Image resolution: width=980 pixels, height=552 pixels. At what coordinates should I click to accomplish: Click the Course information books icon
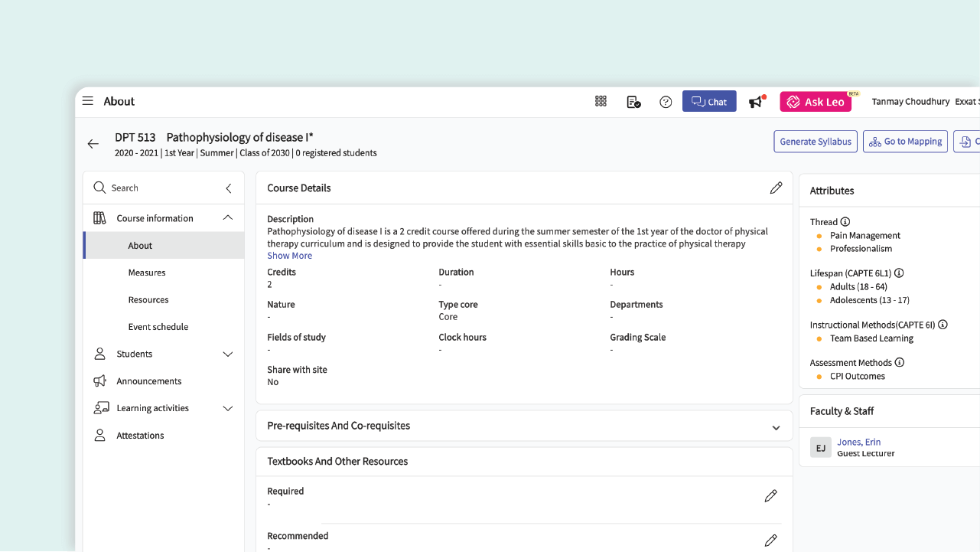pos(99,218)
